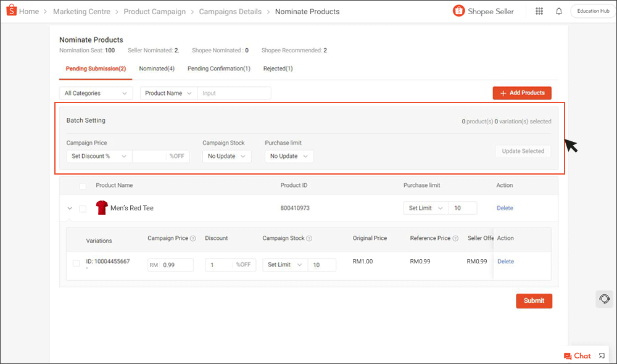Image resolution: width=617 pixels, height=364 pixels.
Task: Open the Chat panel at bottom right
Action: pyautogui.click(x=578, y=355)
